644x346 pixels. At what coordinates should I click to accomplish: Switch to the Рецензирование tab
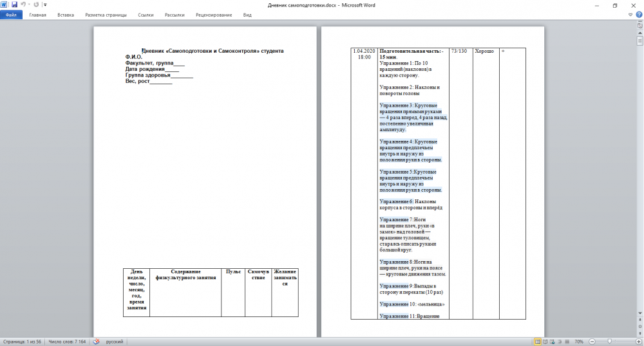tap(214, 15)
